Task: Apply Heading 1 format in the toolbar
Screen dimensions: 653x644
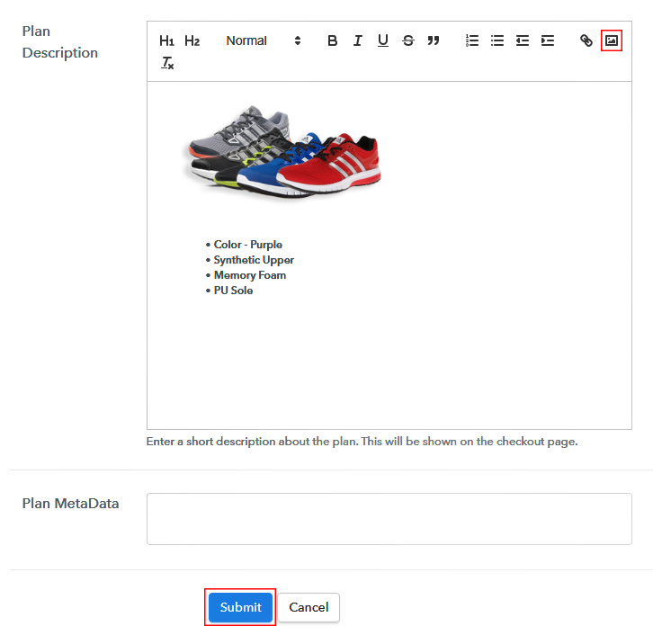Action: coord(166,40)
